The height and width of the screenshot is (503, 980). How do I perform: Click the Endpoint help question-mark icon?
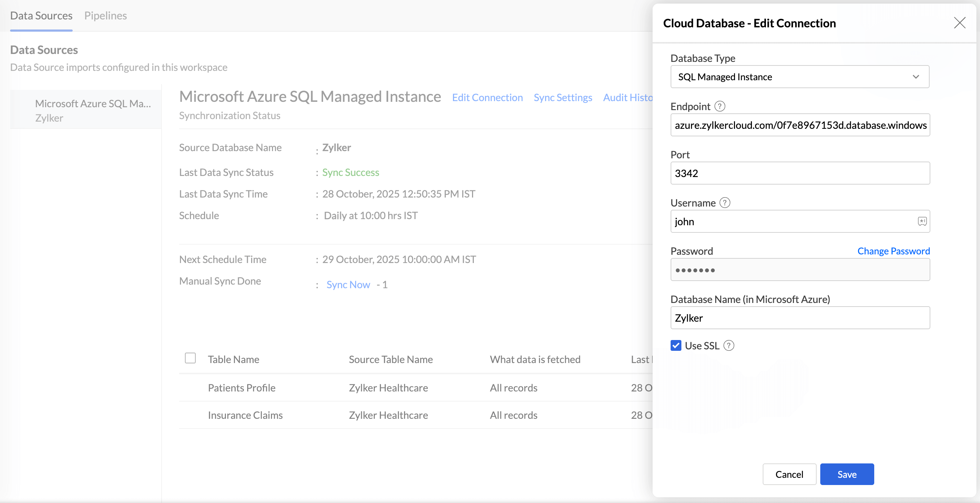tap(720, 106)
